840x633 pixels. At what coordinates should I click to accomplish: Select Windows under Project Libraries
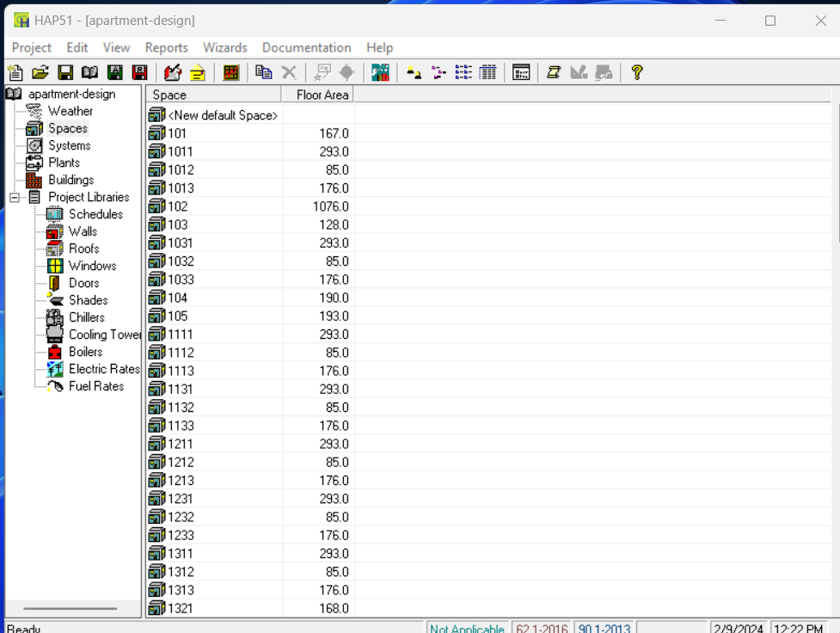pos(92,266)
